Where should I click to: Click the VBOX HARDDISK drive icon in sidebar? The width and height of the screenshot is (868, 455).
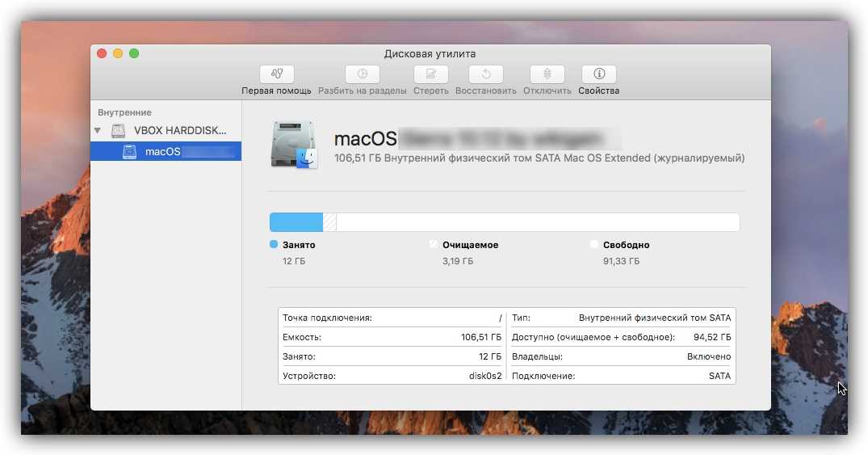pyautogui.click(x=119, y=131)
